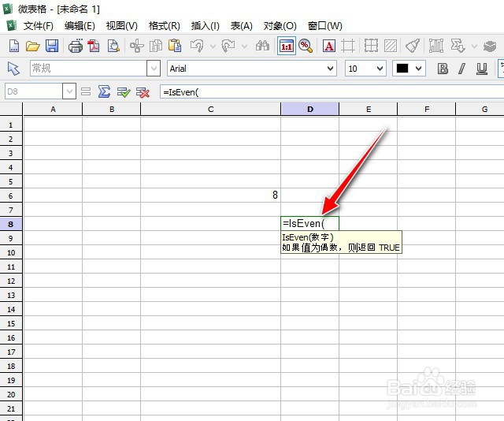The width and height of the screenshot is (504, 421).
Task: Click the table grid icon
Action: 371,46
